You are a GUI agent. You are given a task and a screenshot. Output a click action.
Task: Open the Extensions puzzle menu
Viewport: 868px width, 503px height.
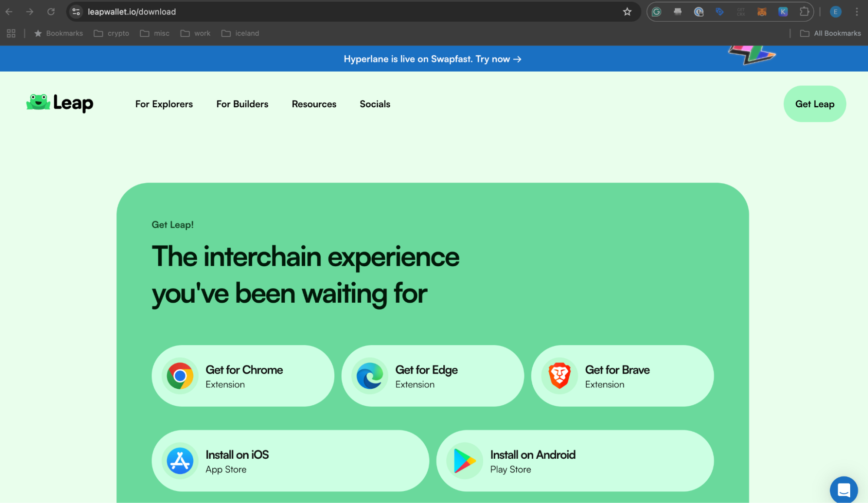[804, 12]
